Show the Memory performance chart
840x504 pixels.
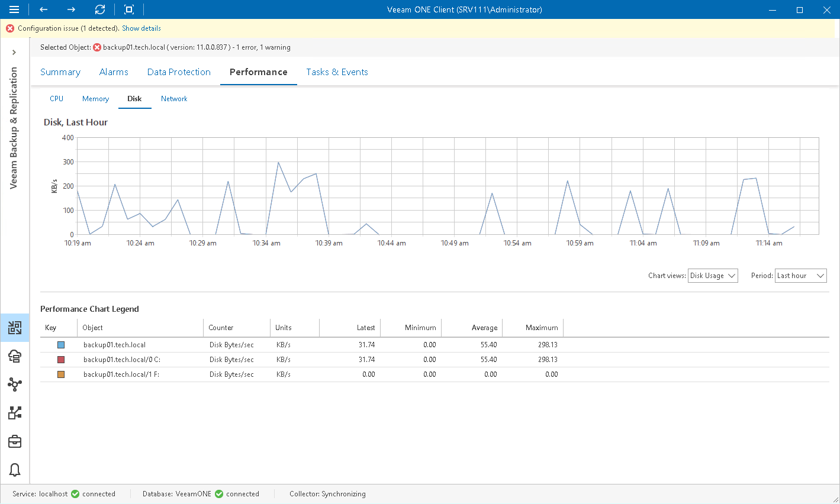[x=95, y=99]
